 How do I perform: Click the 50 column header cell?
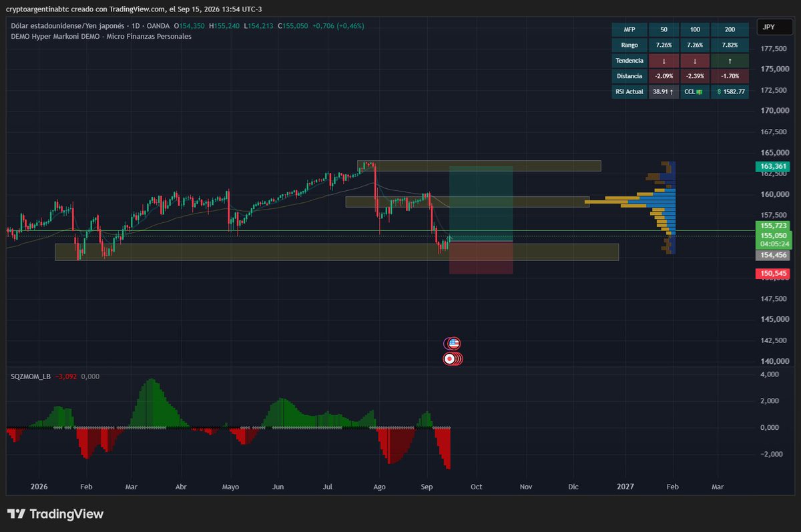pyautogui.click(x=663, y=29)
